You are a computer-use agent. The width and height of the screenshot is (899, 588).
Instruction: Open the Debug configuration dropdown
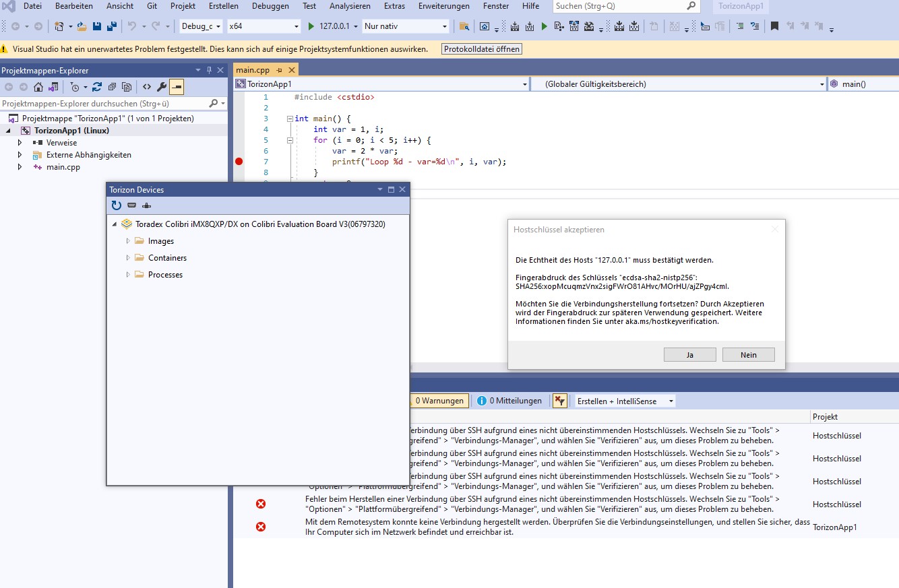coord(201,26)
